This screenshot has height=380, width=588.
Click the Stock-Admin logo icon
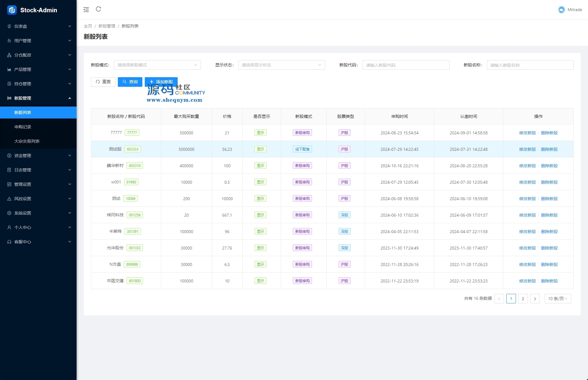click(x=12, y=10)
